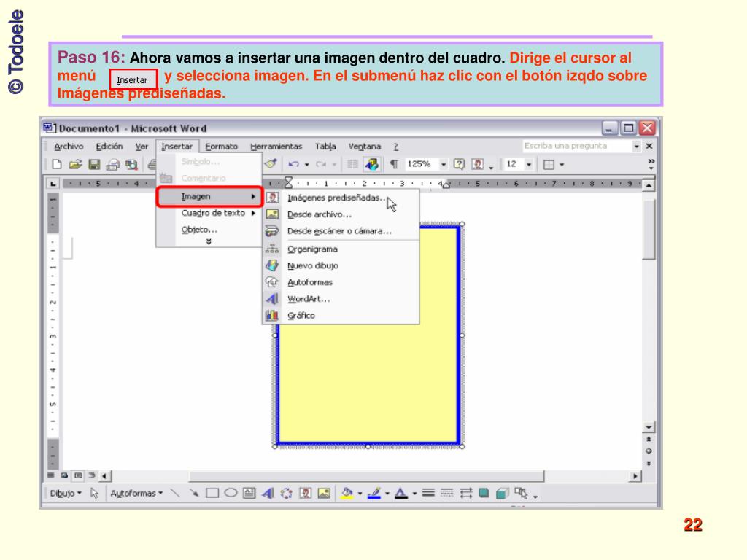747x560 pixels.
Task: Switch to Web Layout view button
Action: pos(64,475)
